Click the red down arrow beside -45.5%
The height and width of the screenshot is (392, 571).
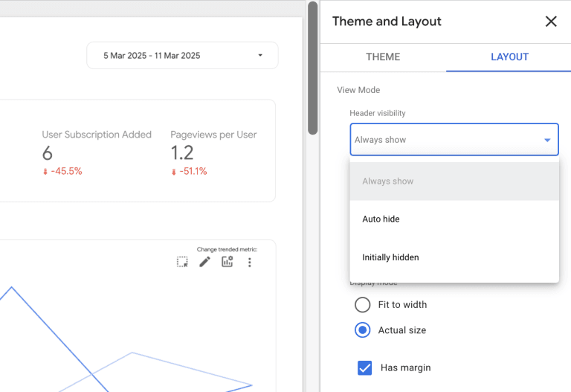(x=45, y=172)
